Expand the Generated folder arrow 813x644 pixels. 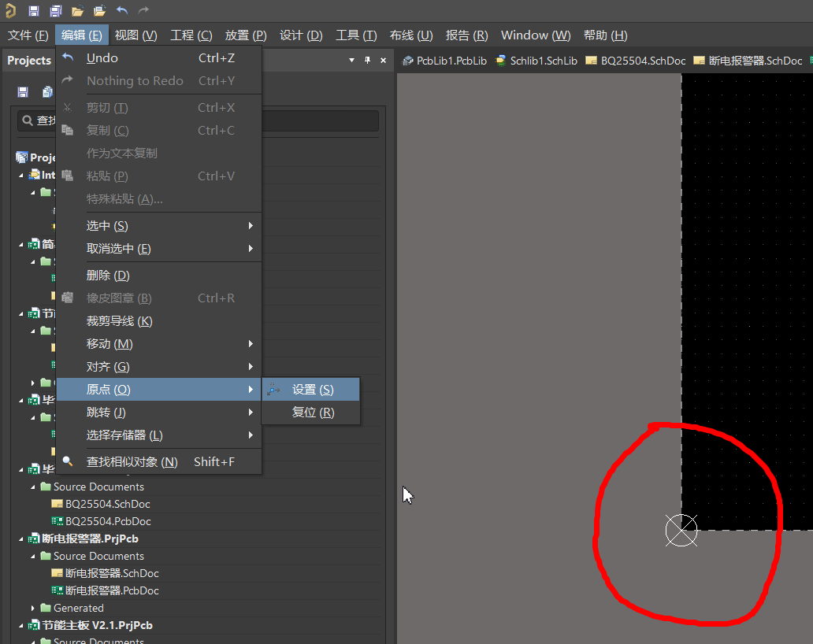coord(32,609)
